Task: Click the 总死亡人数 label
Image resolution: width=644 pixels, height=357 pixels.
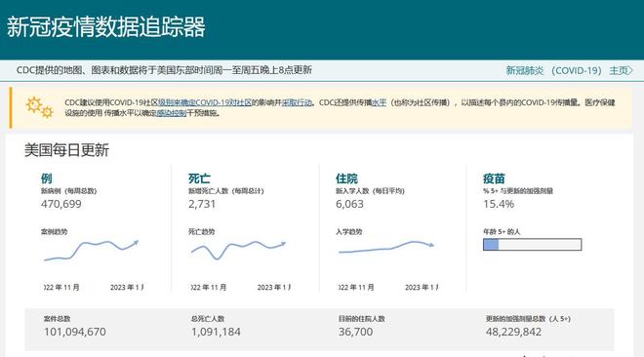Action: [208, 318]
